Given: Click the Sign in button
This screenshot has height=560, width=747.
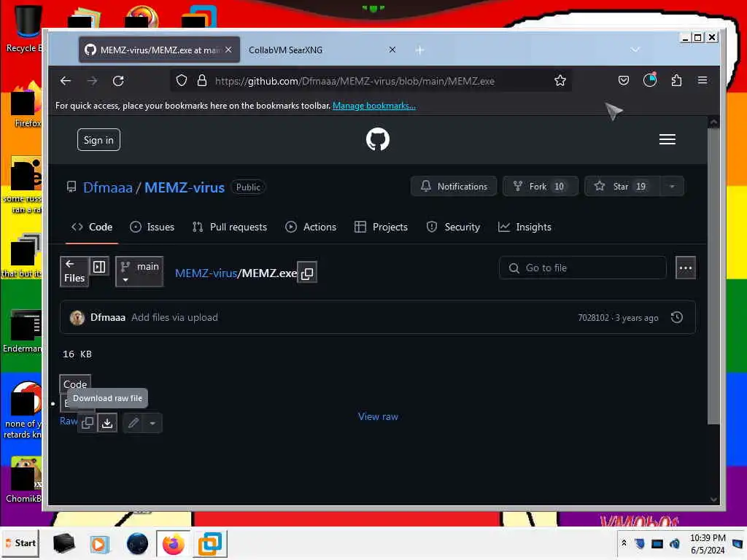Looking at the screenshot, I should pyautogui.click(x=98, y=140).
